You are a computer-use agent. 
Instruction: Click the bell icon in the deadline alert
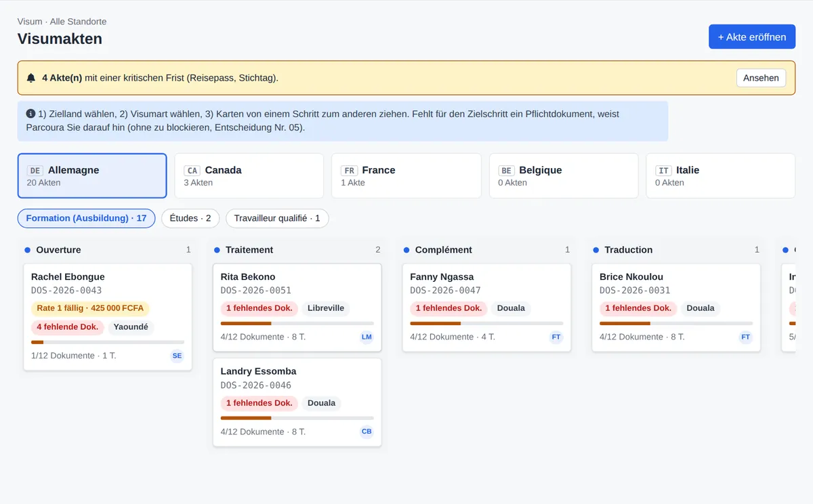31,78
